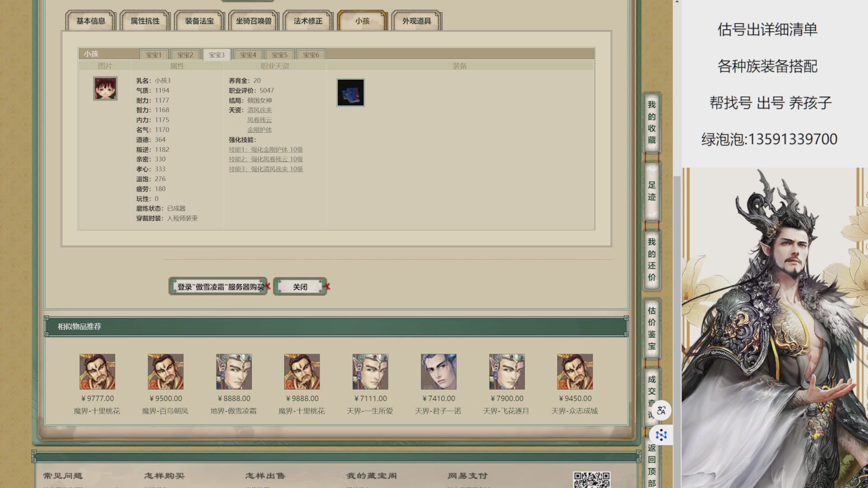Open the 金刚护体 talent link
Screen dimensions: 868x488
coord(259,130)
